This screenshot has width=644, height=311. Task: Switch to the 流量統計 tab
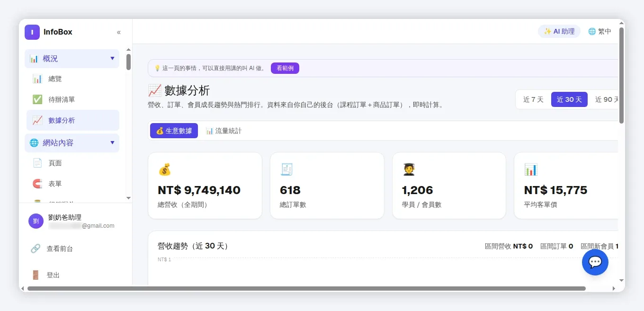click(x=224, y=131)
